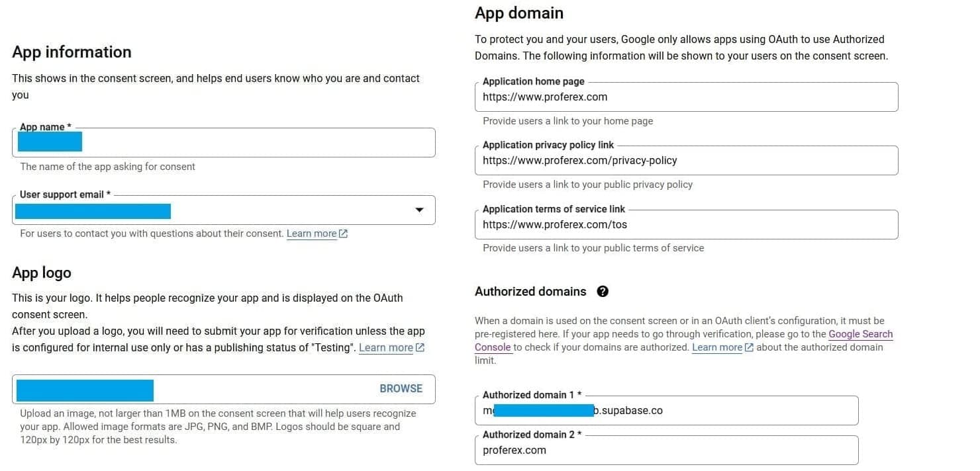Select the Authorized domain 1 field

(666, 410)
